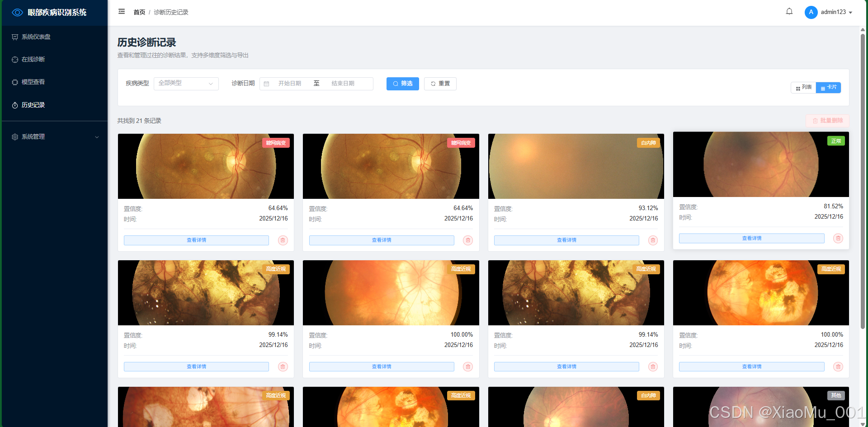Open admin123 user dropdown

(836, 12)
